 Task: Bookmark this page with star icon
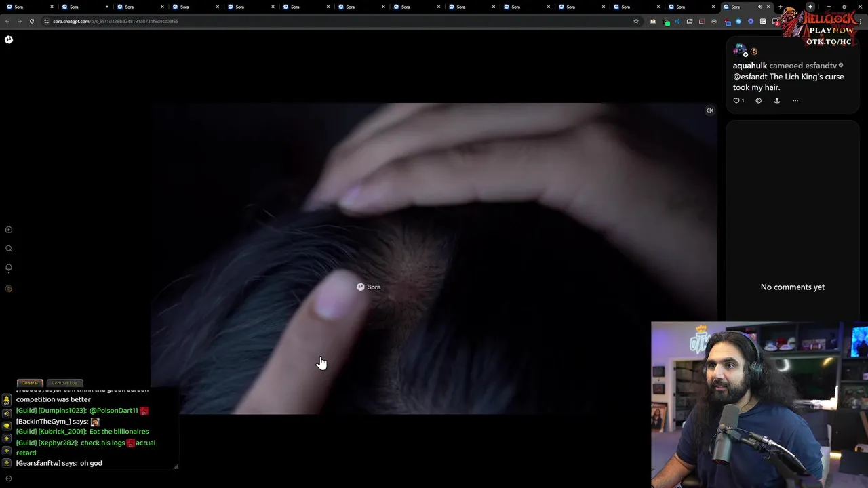636,21
